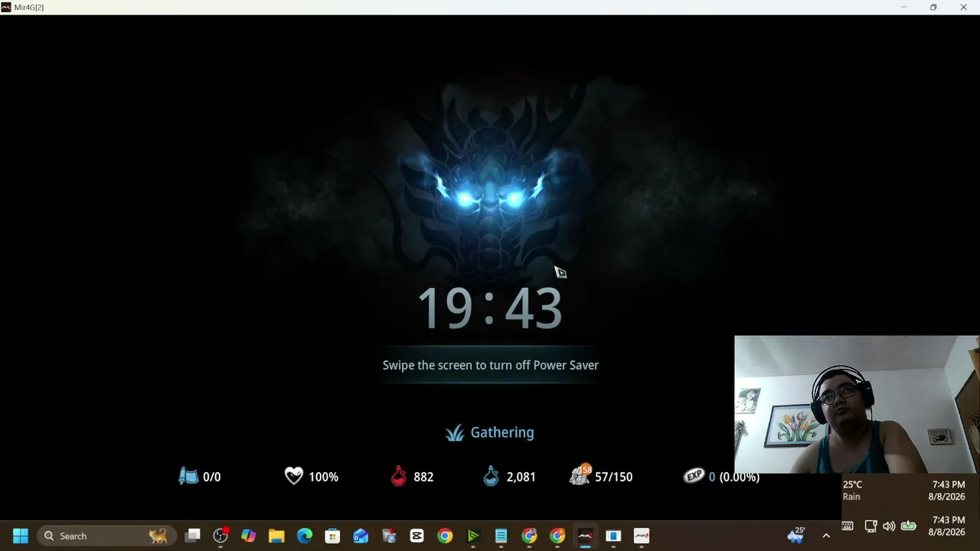The image size is (980, 551).
Task: Click the webcam overlay feed
Action: 857,405
